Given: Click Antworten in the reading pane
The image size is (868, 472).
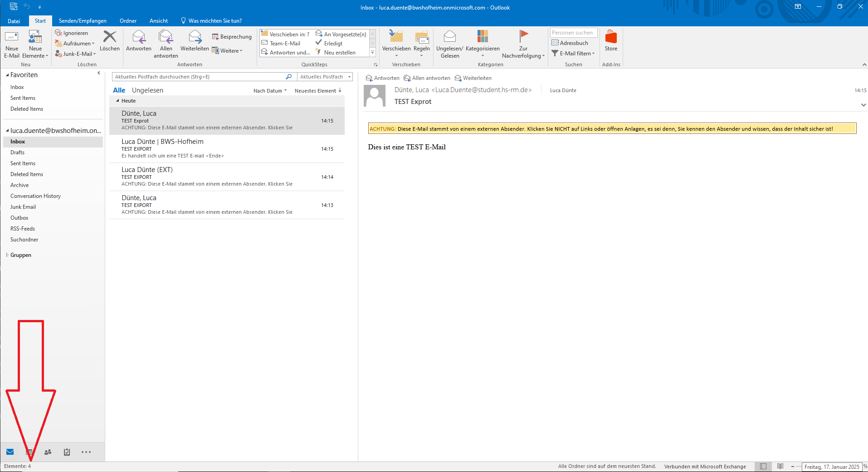Looking at the screenshot, I should pyautogui.click(x=383, y=78).
